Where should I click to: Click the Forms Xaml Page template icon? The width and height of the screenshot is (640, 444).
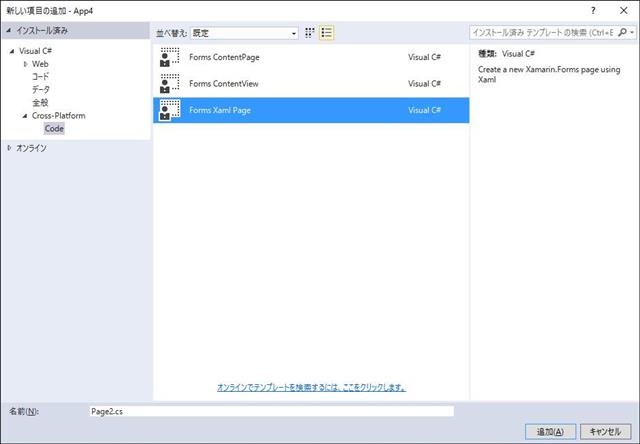pos(170,110)
